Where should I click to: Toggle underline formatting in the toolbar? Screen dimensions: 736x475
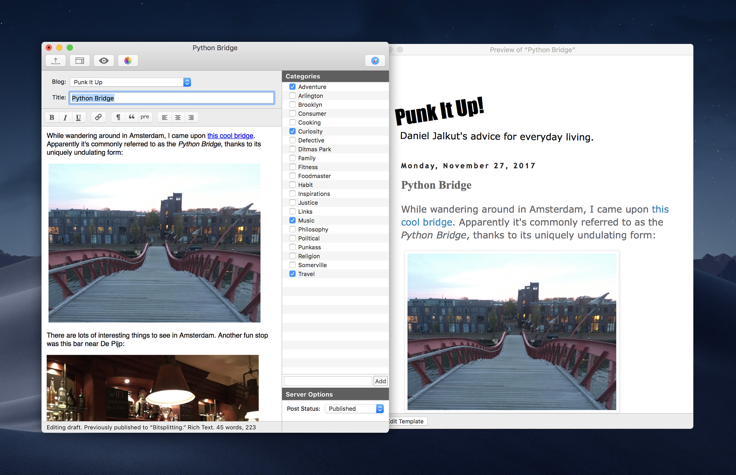point(78,117)
